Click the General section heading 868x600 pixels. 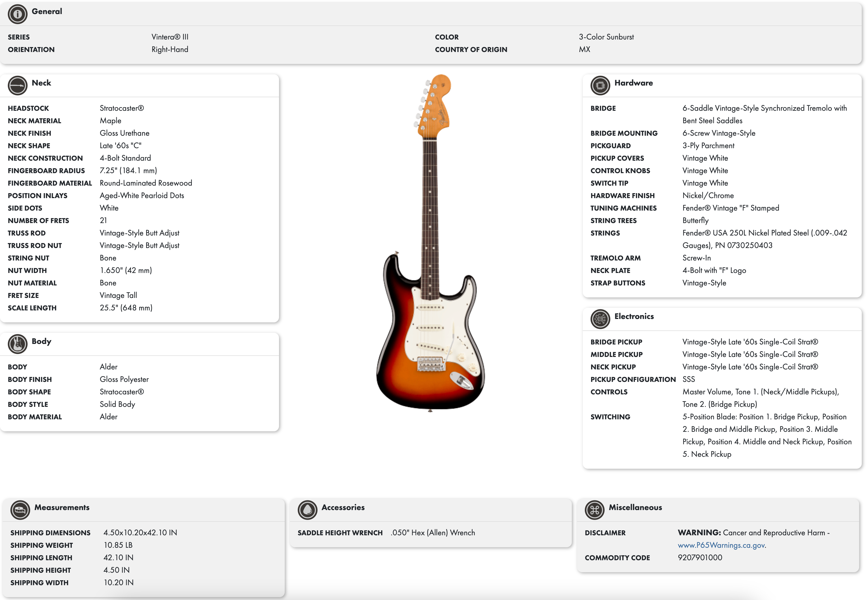(47, 11)
